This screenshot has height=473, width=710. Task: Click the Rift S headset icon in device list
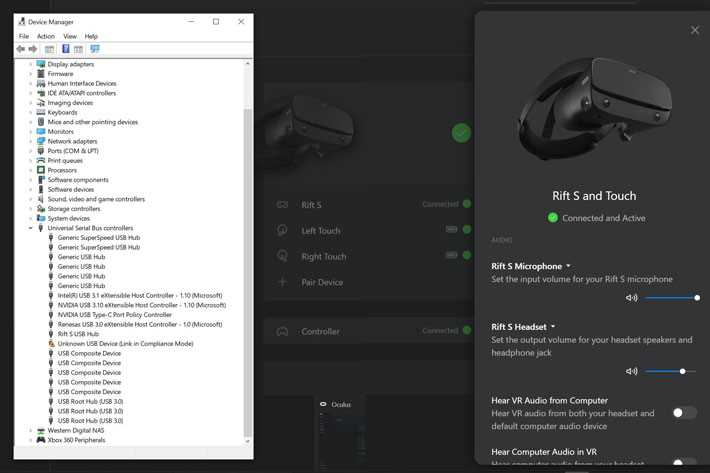282,205
